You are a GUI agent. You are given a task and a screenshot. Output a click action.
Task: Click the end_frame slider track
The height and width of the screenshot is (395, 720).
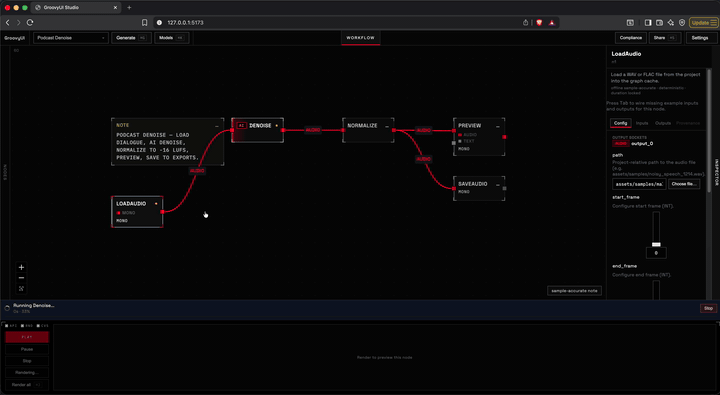[656, 290]
